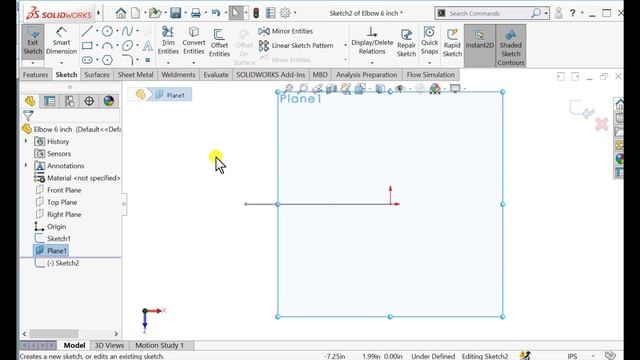Select the Line sketch tool

click(87, 31)
